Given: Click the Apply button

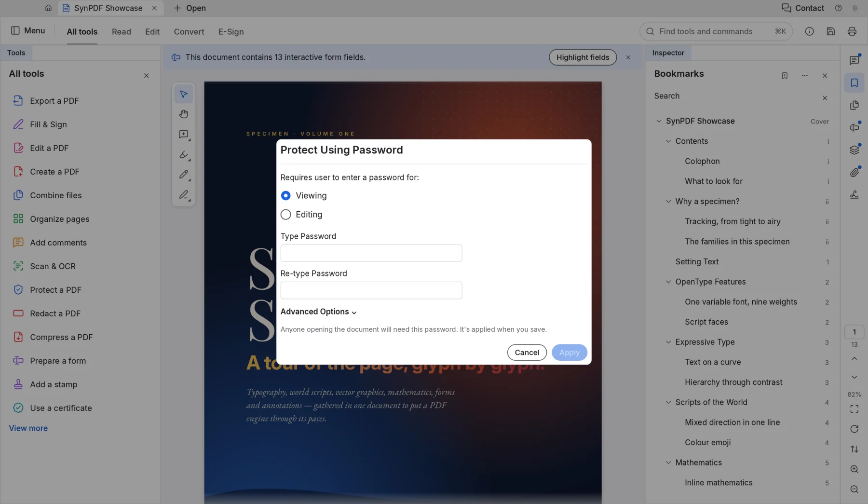Looking at the screenshot, I should [x=569, y=353].
